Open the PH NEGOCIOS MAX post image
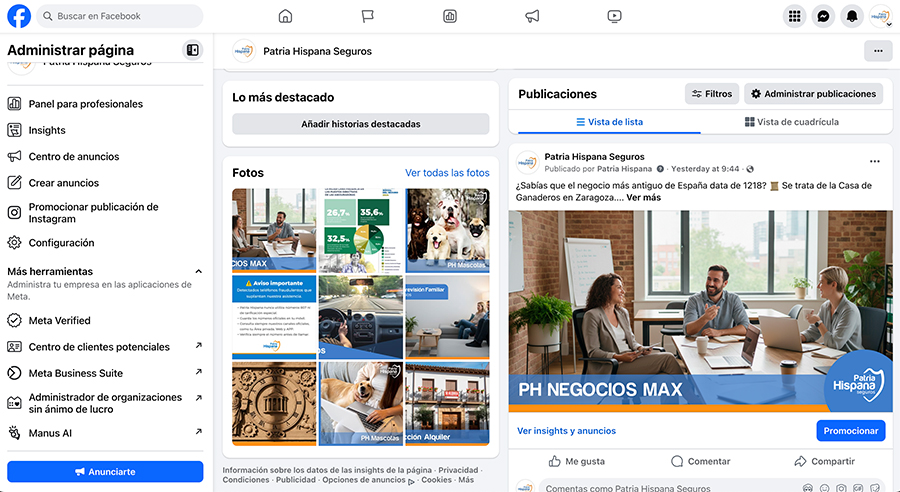The image size is (900, 492). pos(700,311)
